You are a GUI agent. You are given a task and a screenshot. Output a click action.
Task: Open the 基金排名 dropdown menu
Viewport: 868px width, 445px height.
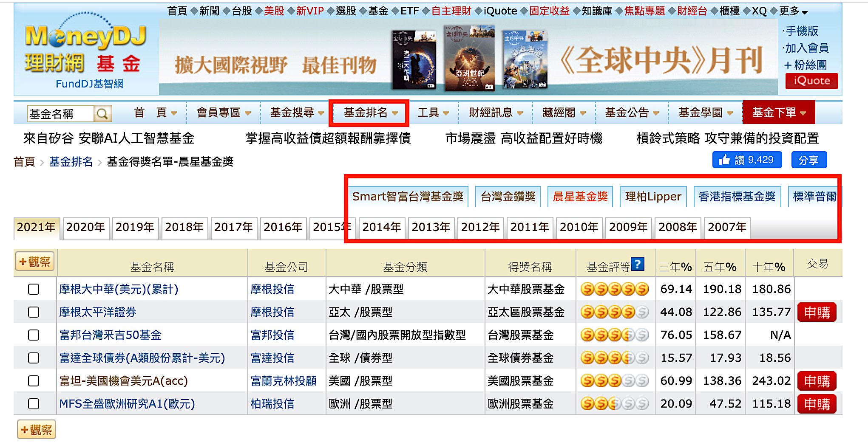click(370, 113)
